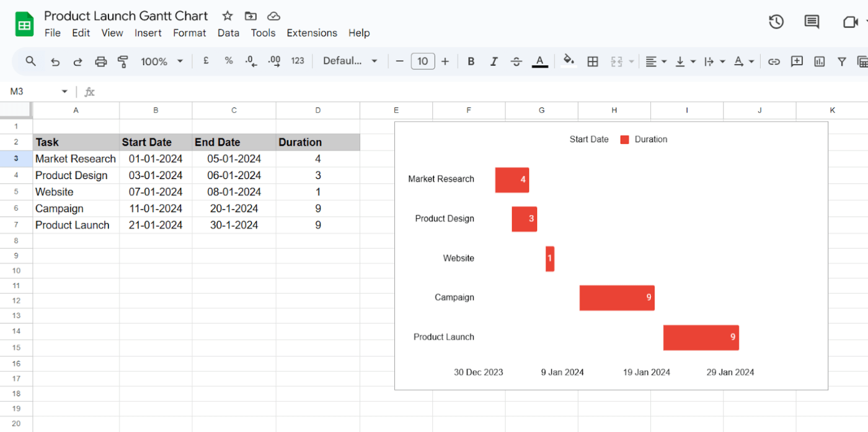Viewport: 868px width, 432px height.
Task: Click the font size field showing 10
Action: 423,61
